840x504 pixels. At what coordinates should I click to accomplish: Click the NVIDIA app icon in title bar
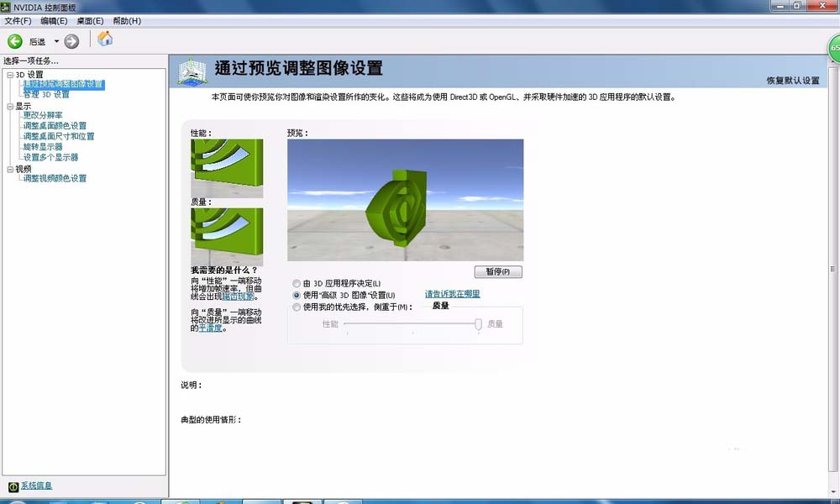(5, 7)
